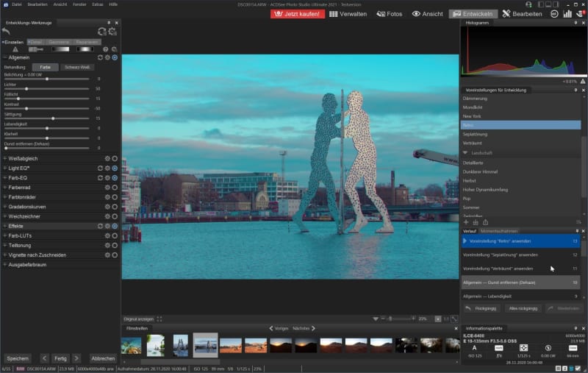This screenshot has width=588, height=373.
Task: Open Weißabgleich gear settings
Action: [x=107, y=158]
